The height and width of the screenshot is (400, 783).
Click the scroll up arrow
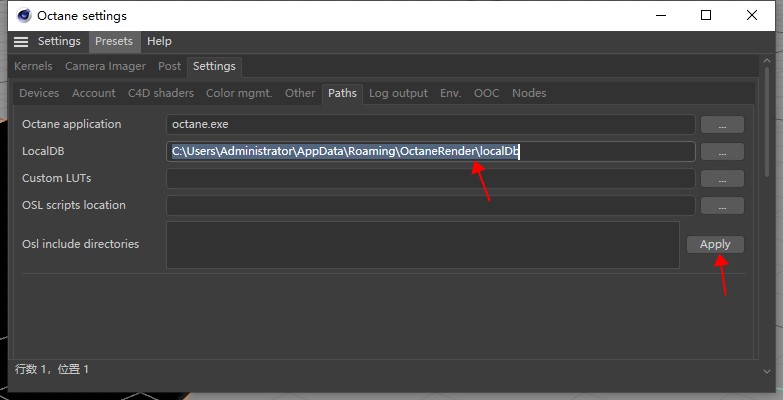767,61
